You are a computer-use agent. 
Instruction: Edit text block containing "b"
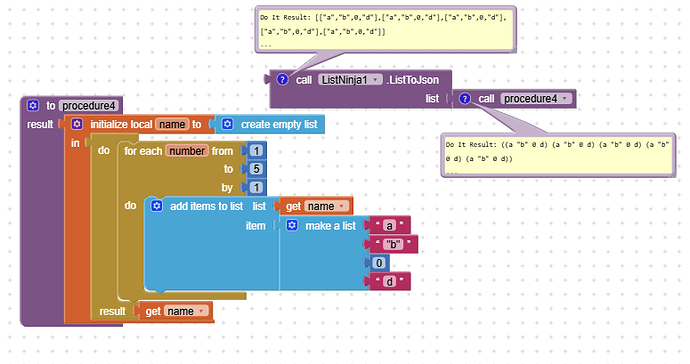[x=393, y=244]
